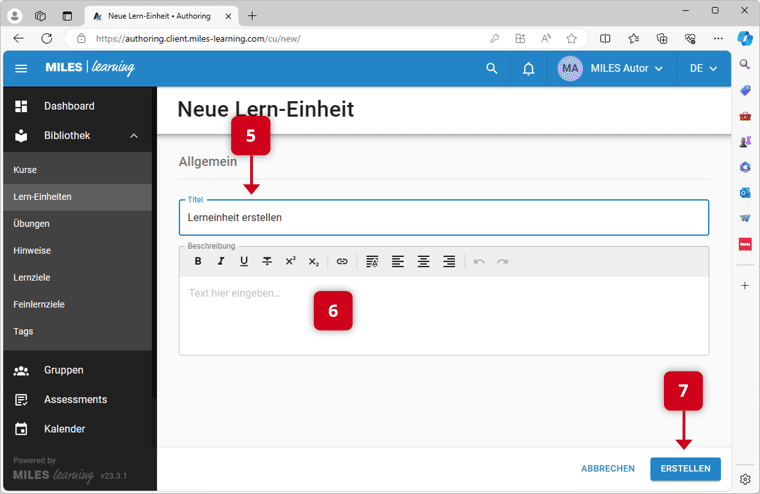Click the ERSTELLEN button
The height and width of the screenshot is (494, 760).
click(x=685, y=468)
